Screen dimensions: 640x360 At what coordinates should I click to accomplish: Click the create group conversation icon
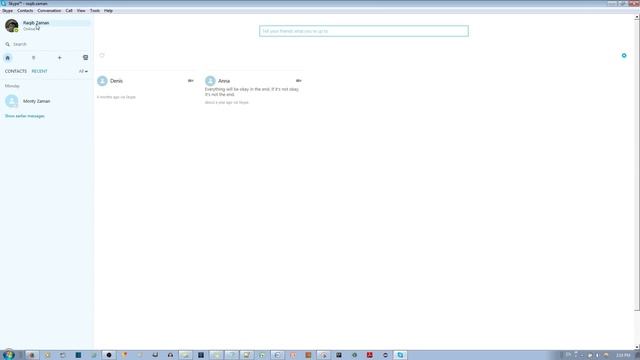[x=85, y=58]
